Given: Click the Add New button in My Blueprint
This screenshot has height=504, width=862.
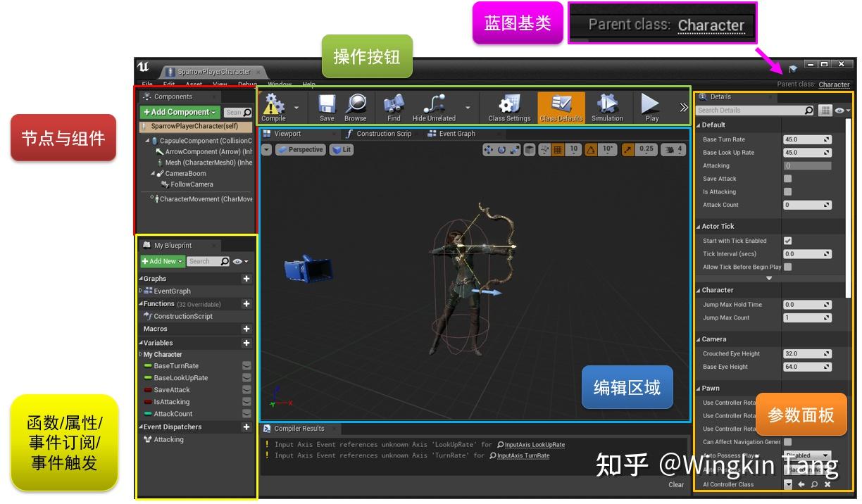Looking at the screenshot, I should tap(162, 261).
